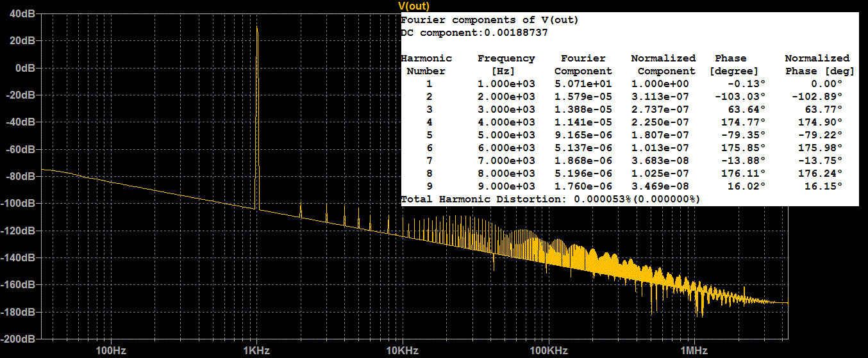The width and height of the screenshot is (868, 358).
Task: Click the frequency value 9.000e+03
Action: (x=506, y=186)
